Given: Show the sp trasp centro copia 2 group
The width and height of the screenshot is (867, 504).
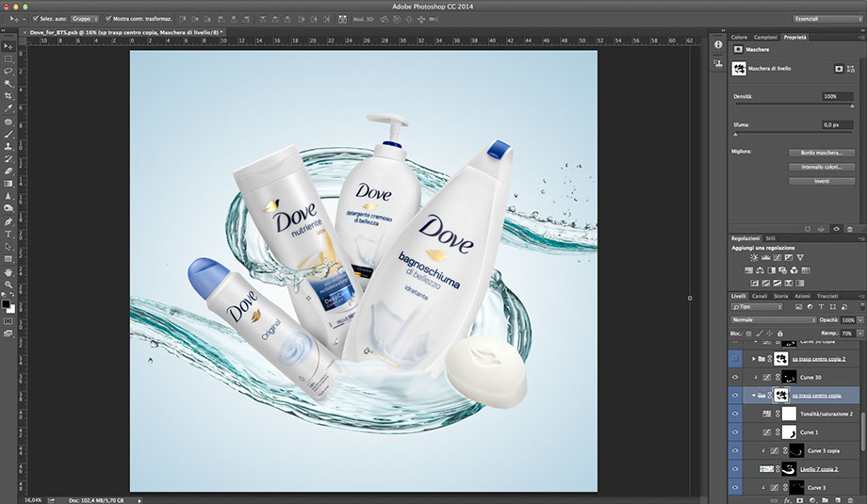Looking at the screenshot, I should (735, 359).
